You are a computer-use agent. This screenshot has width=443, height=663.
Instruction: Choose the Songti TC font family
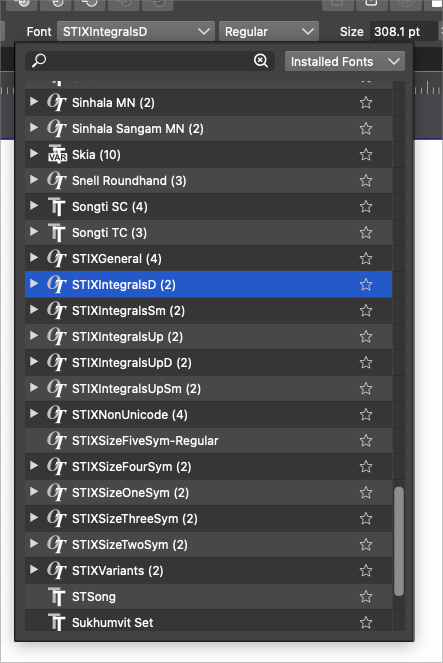coord(208,233)
